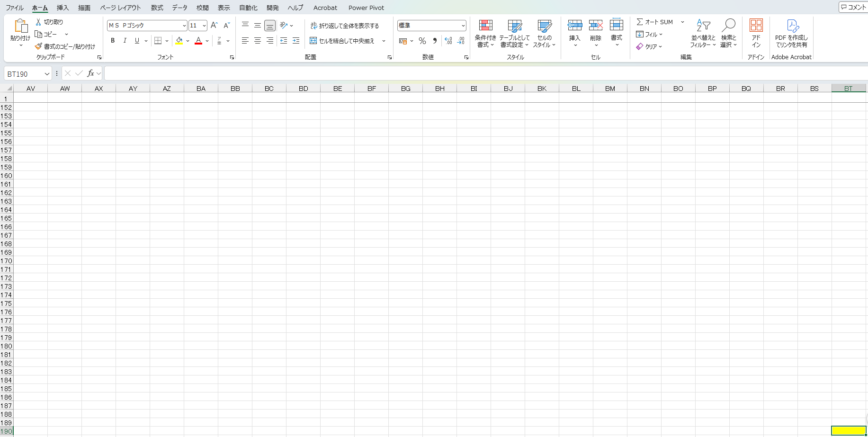Click into the formula bar input
The height and width of the screenshot is (437, 868).
coord(485,74)
